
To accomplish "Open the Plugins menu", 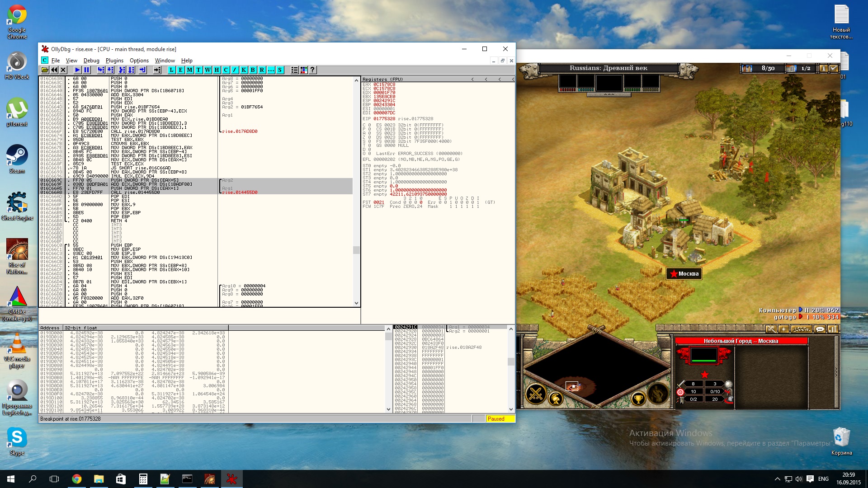I will [x=114, y=61].
